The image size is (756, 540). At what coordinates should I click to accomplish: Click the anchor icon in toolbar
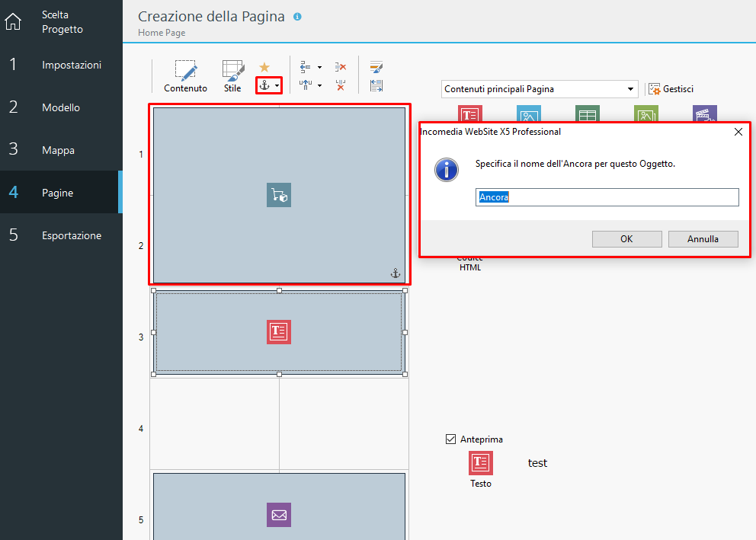(x=264, y=85)
